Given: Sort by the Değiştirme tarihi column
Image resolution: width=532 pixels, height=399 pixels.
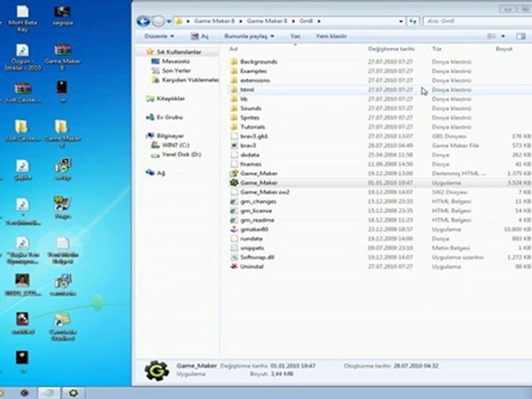Looking at the screenshot, I should point(391,49).
